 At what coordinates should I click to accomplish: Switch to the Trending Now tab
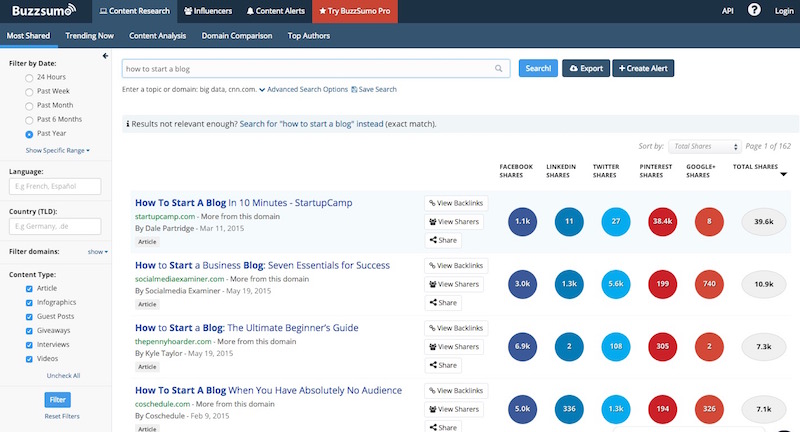(89, 35)
